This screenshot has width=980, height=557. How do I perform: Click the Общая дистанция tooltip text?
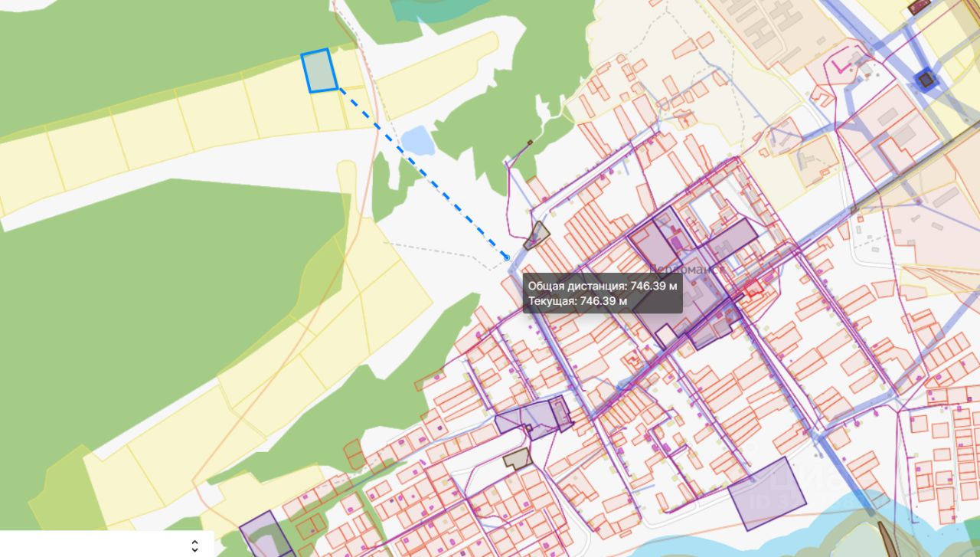[x=603, y=286]
